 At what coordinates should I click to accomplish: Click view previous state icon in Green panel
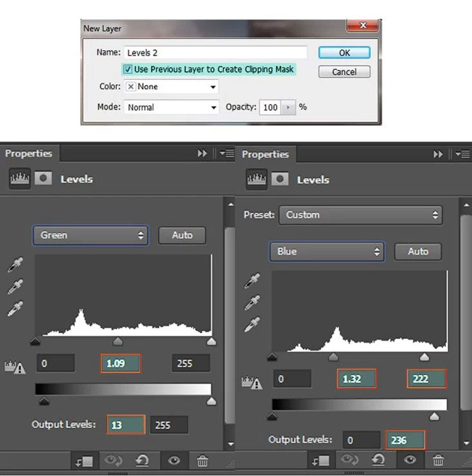tap(113, 461)
